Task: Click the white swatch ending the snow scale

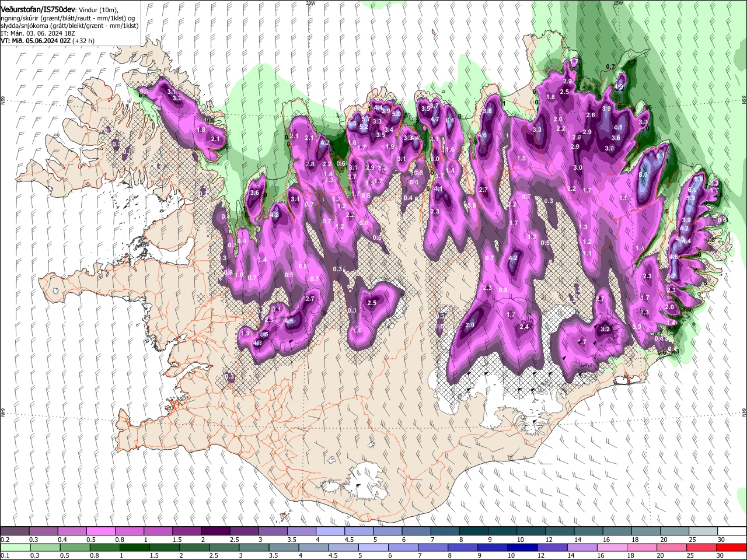Action: pos(732,531)
